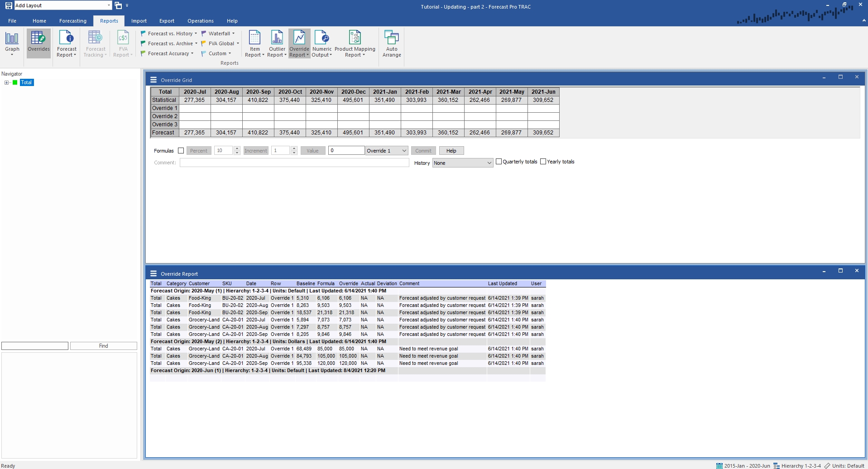868x469 pixels.
Task: Click the Help button in Override Grid
Action: 451,151
